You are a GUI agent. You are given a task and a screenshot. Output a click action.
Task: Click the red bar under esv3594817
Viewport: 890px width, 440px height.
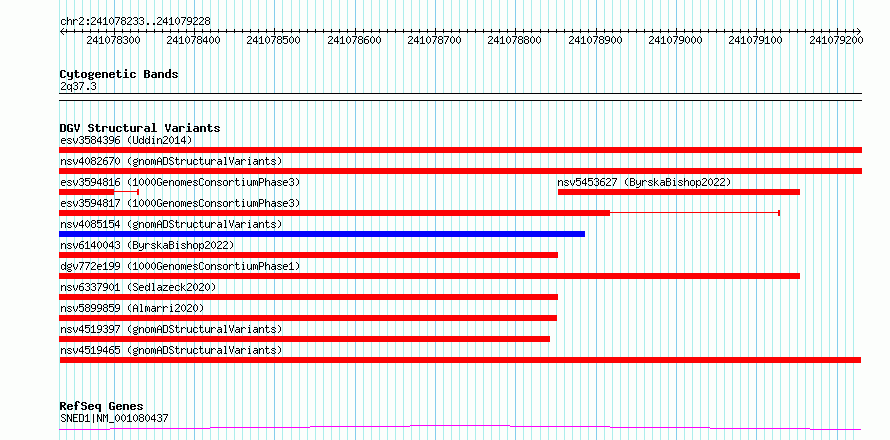(x=334, y=213)
